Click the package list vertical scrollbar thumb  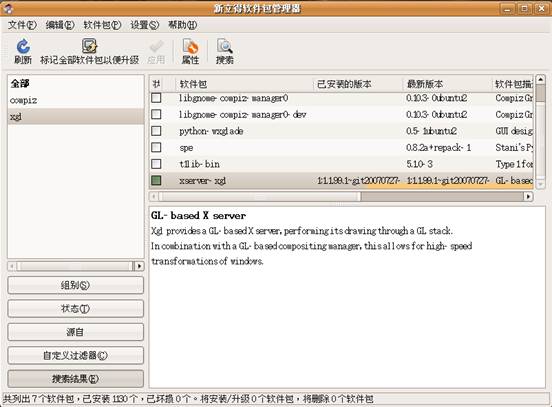[540, 93]
